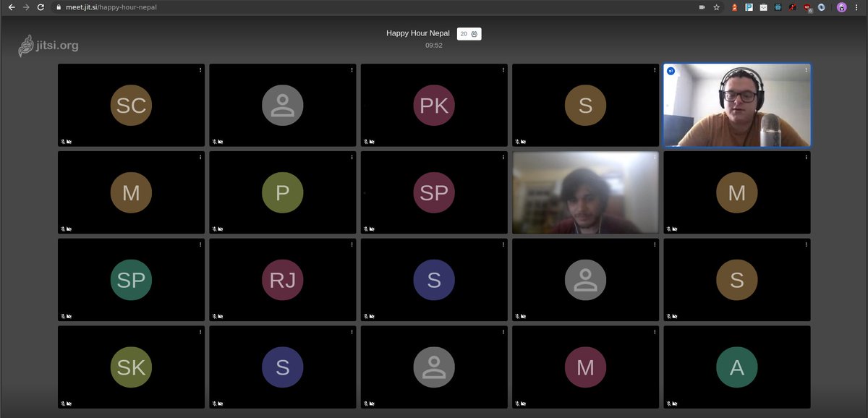This screenshot has height=418, width=868.
Task: Click the participants icon beside the 20 count
Action: [474, 33]
